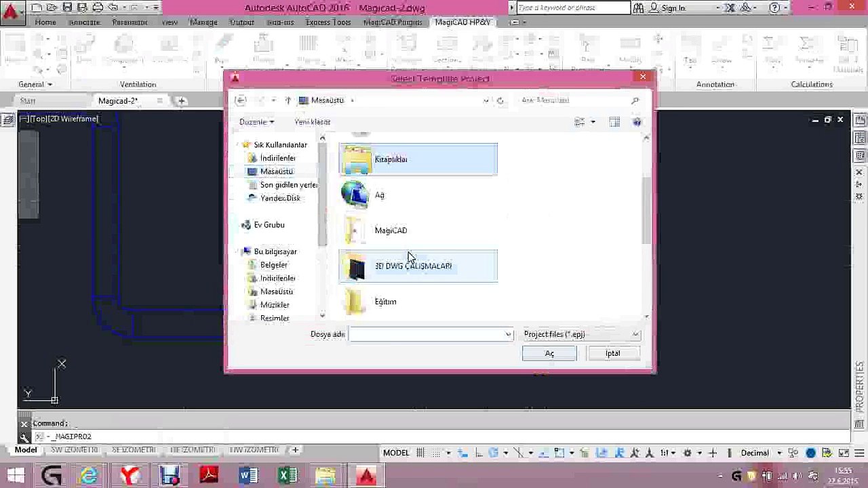Add a new drawing tab with plus button
868x488 pixels.
click(181, 101)
